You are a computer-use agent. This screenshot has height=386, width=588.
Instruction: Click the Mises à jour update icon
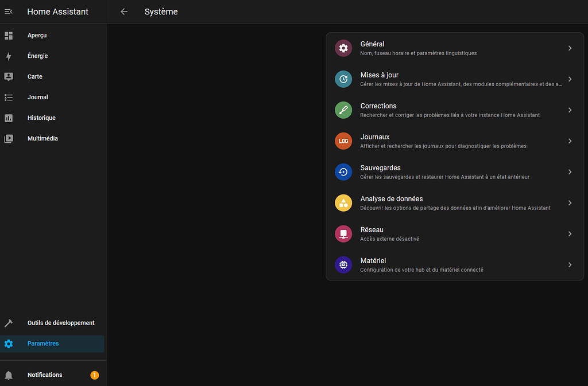pyautogui.click(x=343, y=79)
